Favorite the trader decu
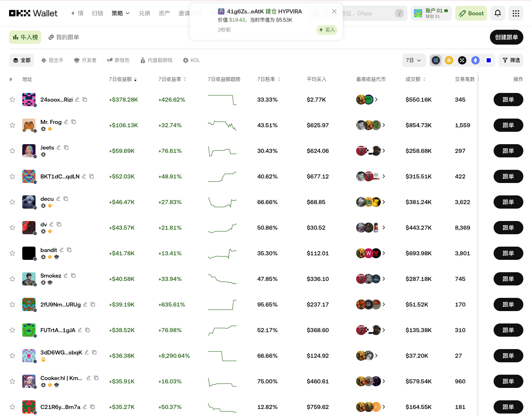 click(12, 202)
